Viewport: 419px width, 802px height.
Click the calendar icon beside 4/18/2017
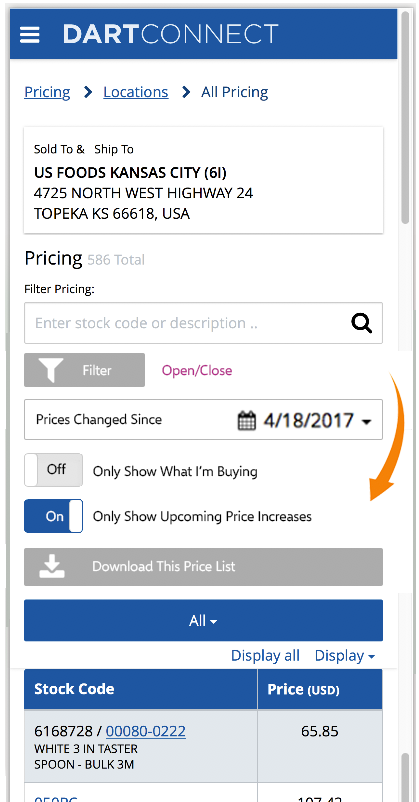tap(247, 421)
